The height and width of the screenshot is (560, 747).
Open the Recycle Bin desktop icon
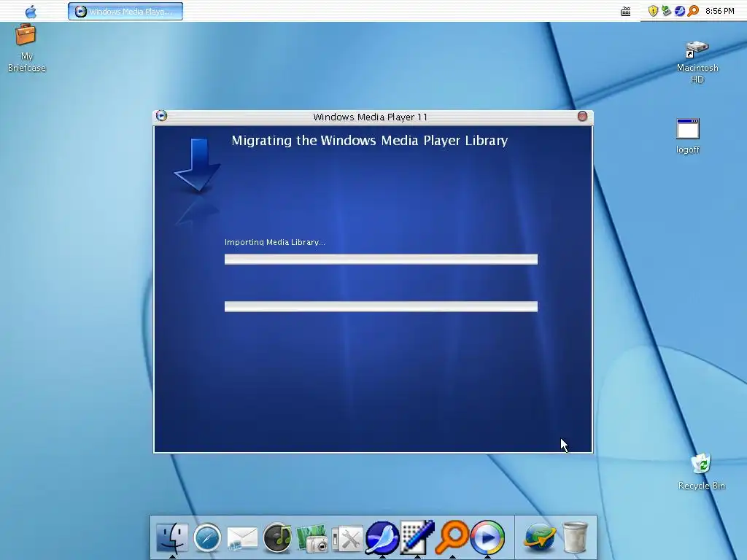point(701,472)
